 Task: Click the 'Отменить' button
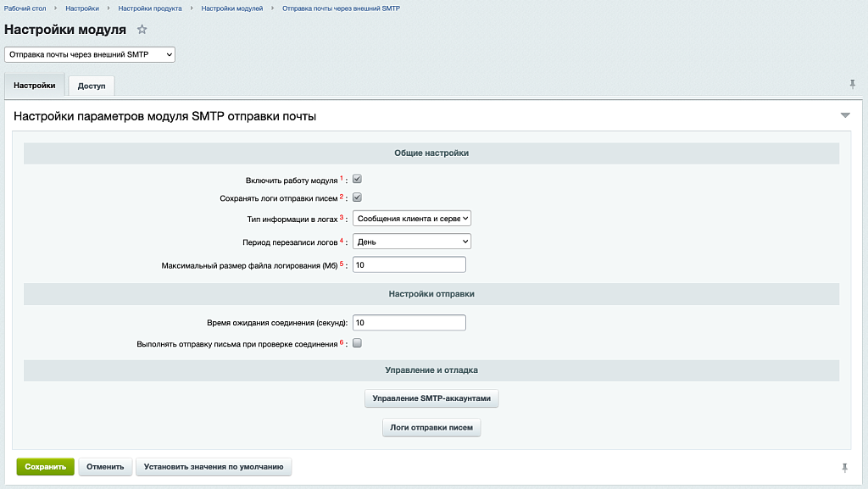point(105,467)
